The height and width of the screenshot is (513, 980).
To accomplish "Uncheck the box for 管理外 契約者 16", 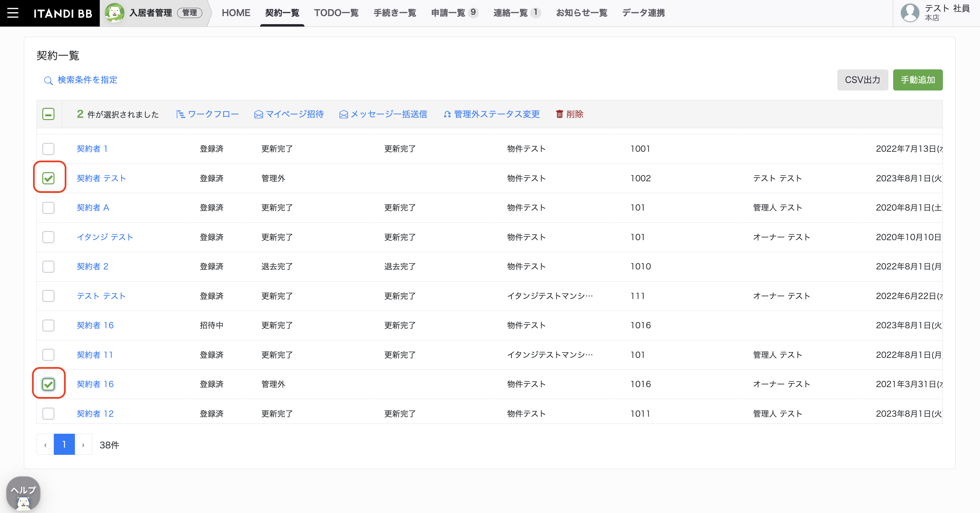I will coord(48,384).
